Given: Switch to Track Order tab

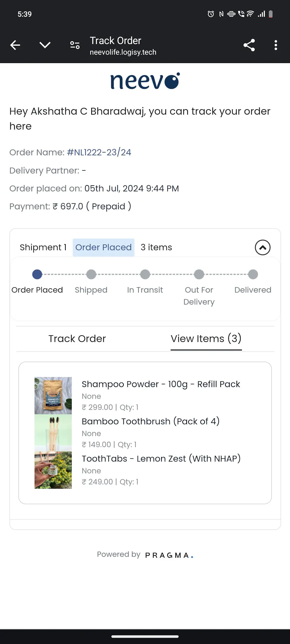Looking at the screenshot, I should coord(77,339).
